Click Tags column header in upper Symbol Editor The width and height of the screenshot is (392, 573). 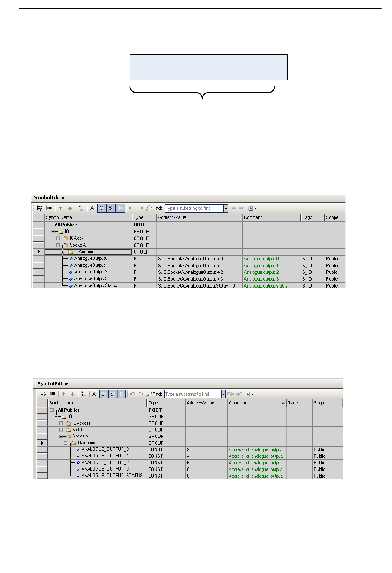point(313,217)
